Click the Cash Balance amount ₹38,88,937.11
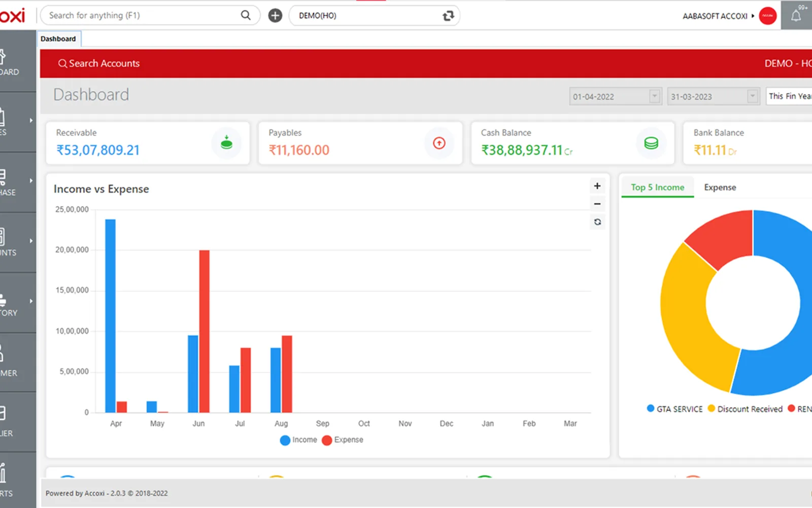Screen dimensions: 812x508 pos(522,150)
